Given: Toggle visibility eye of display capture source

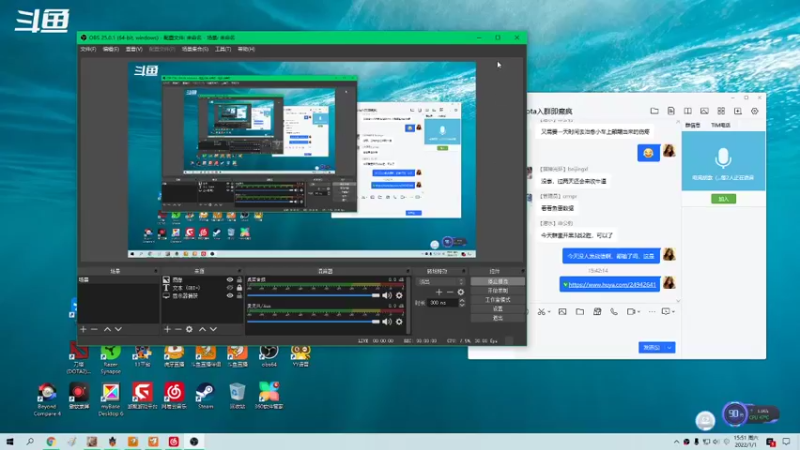Looking at the screenshot, I should [230, 295].
